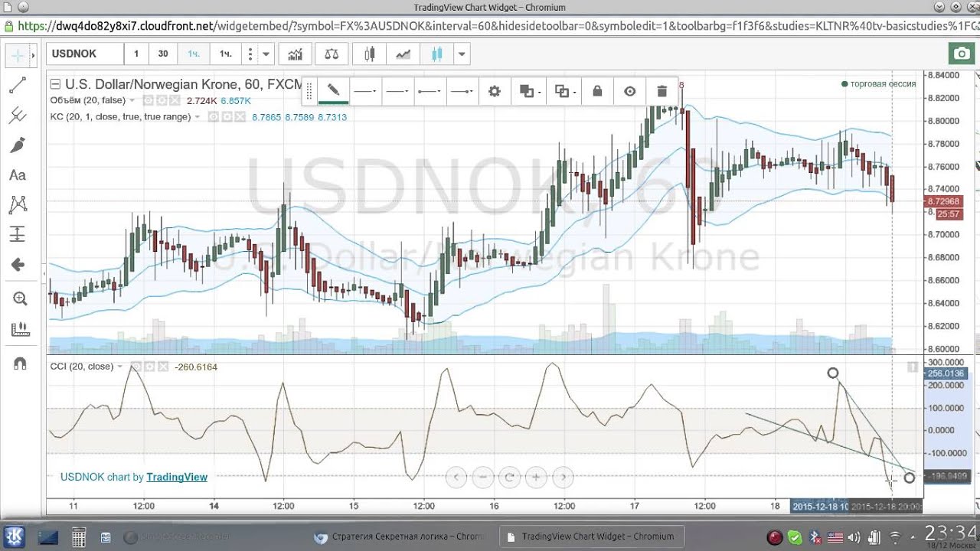Viewport: 980px width, 551px height.
Task: Select the trend line's lower anchor point
Action: point(909,478)
